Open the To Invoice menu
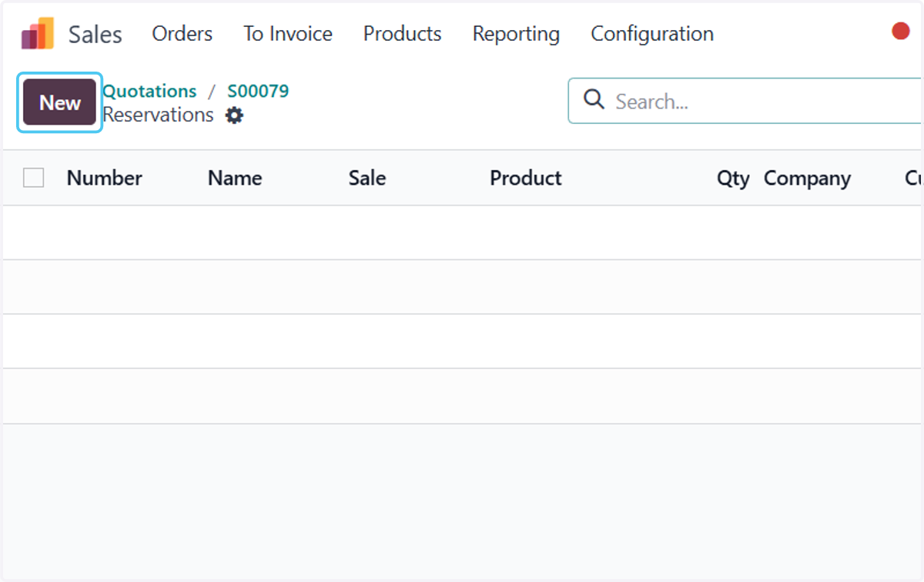The image size is (924, 582). pos(288,34)
